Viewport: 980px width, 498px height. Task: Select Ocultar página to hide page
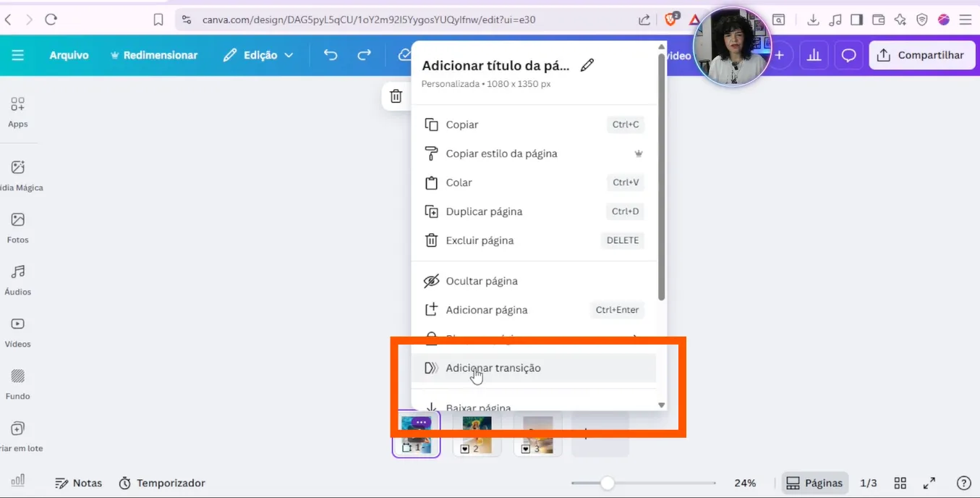tap(482, 281)
